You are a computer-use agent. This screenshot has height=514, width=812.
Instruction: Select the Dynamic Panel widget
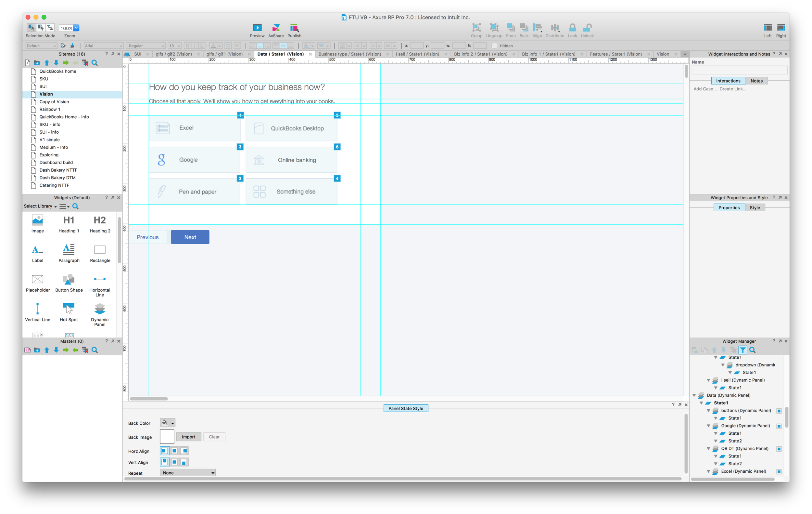(x=99, y=314)
